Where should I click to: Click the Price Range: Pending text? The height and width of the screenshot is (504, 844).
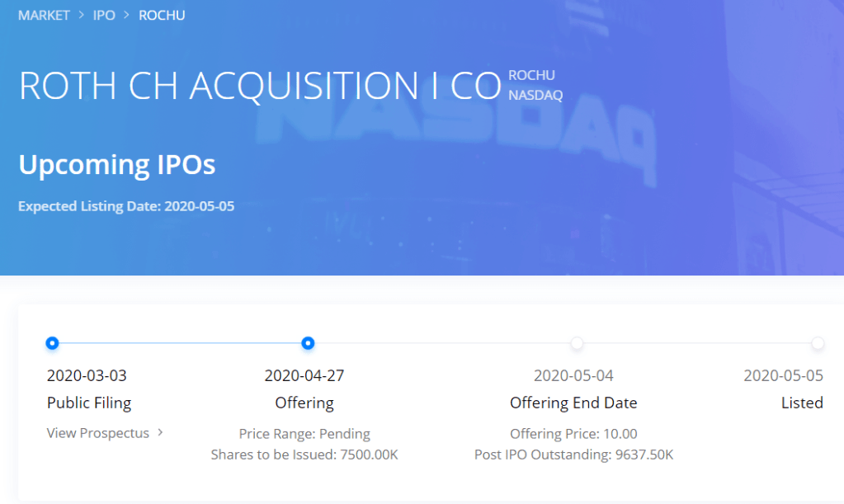[304, 434]
